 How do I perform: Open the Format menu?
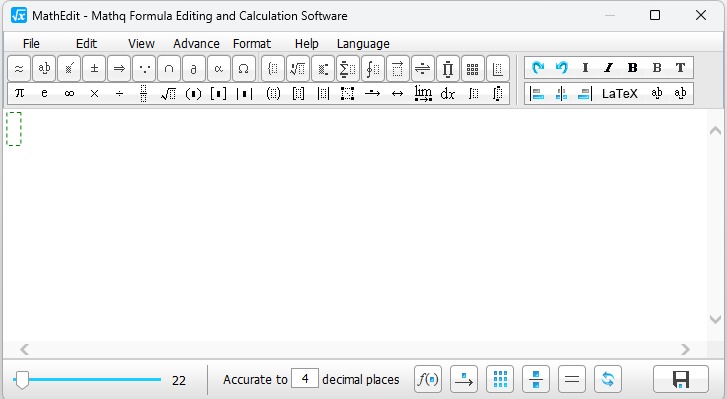252,44
